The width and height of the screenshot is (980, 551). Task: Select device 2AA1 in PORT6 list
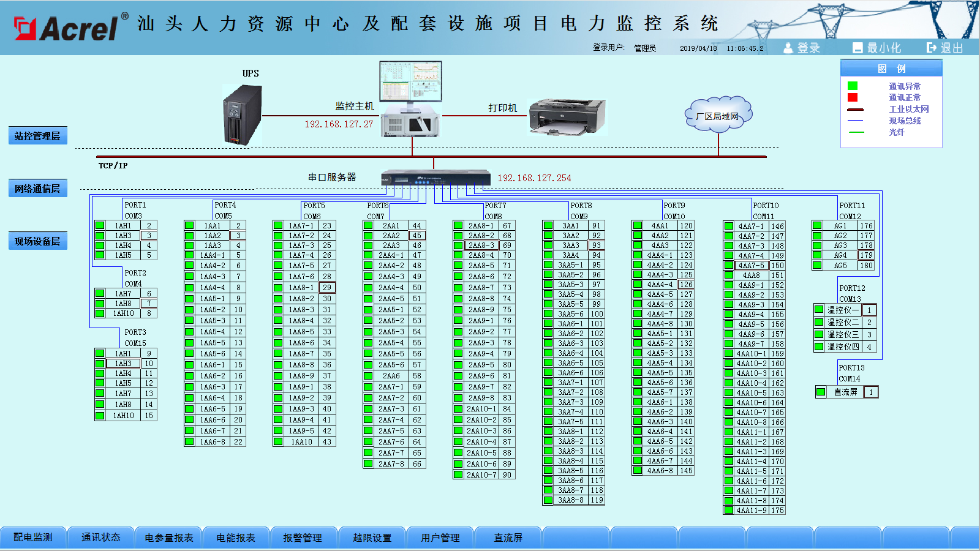(x=391, y=225)
